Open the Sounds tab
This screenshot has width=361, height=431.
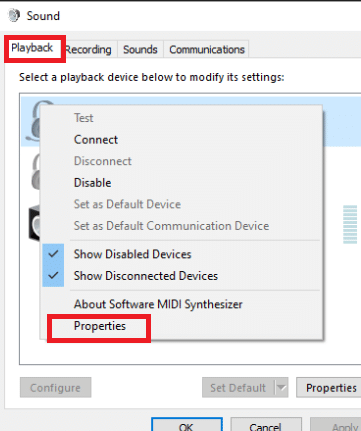tap(140, 50)
